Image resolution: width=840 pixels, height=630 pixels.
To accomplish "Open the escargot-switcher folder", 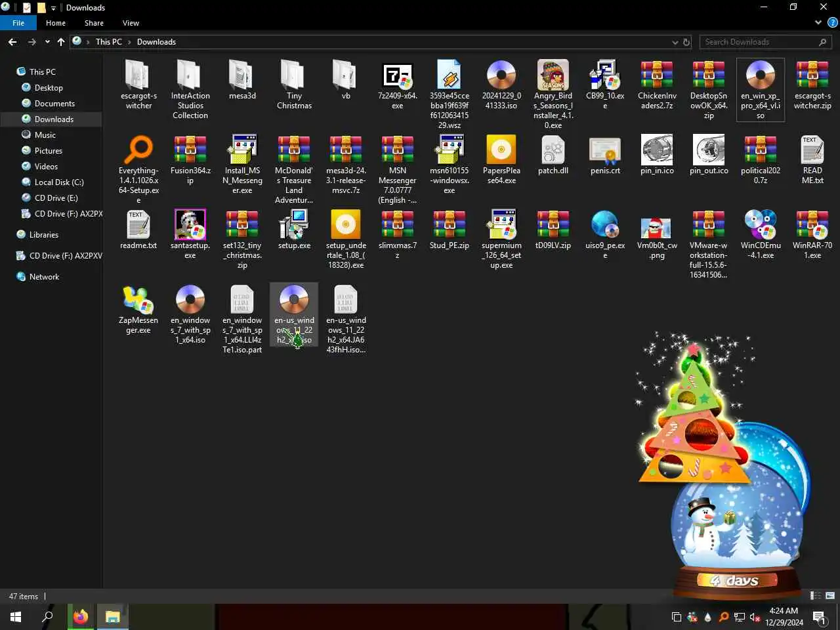I will tap(138, 84).
